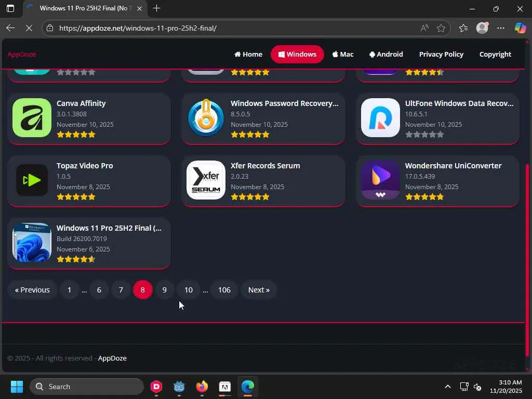
Task: Open the Canva Affinity app icon
Action: 32,118
